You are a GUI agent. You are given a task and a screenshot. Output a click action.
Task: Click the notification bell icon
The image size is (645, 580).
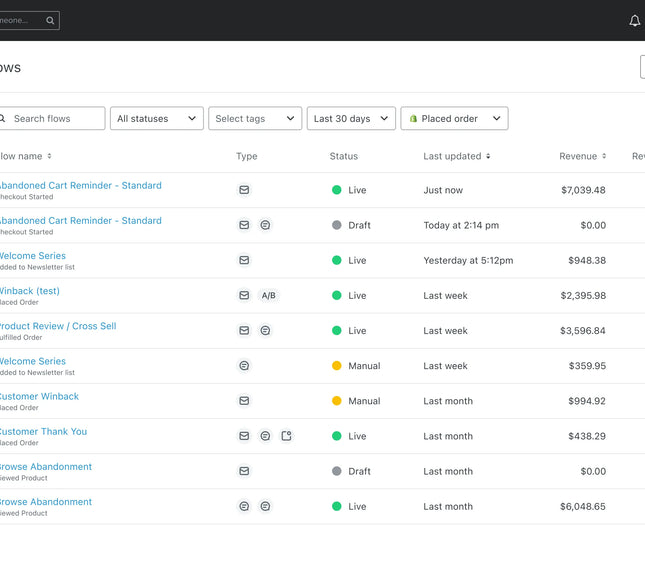634,21
